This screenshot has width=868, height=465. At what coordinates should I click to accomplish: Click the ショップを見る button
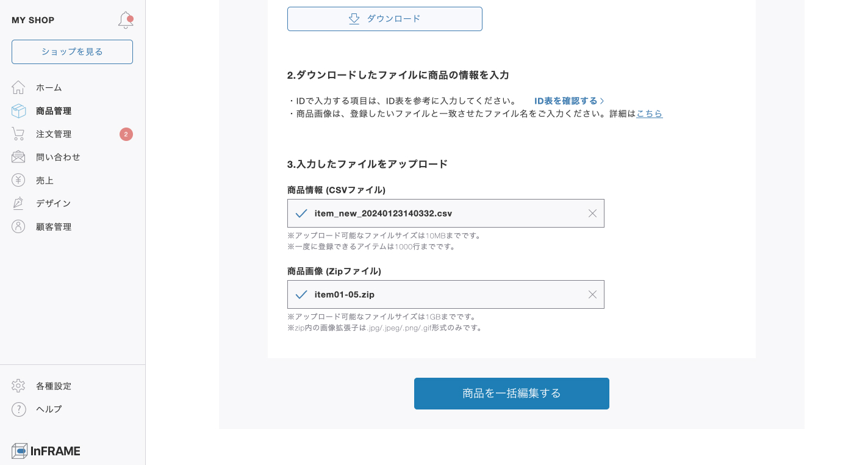tap(72, 52)
